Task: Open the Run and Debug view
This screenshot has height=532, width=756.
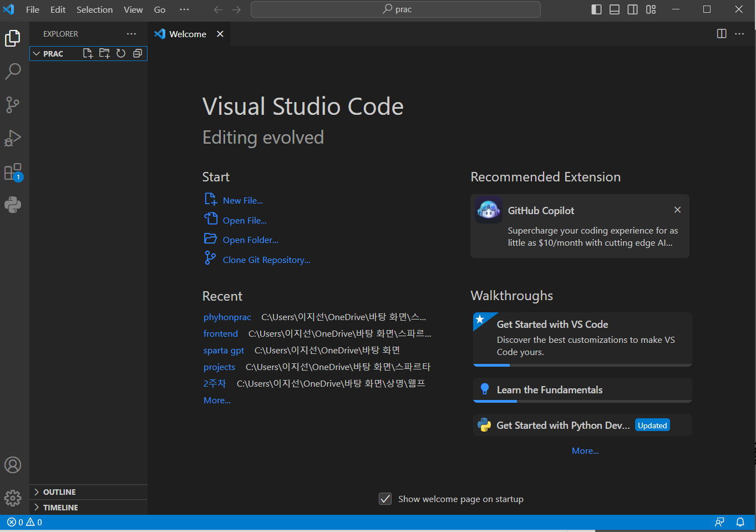Action: click(x=13, y=138)
